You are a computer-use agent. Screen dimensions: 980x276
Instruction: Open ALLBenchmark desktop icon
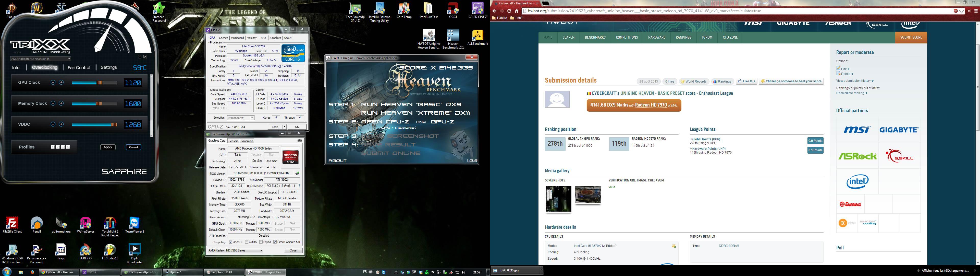pyautogui.click(x=477, y=37)
